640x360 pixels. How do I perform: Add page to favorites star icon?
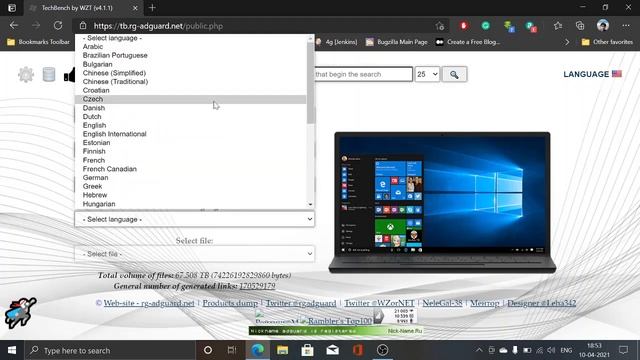(x=440, y=26)
